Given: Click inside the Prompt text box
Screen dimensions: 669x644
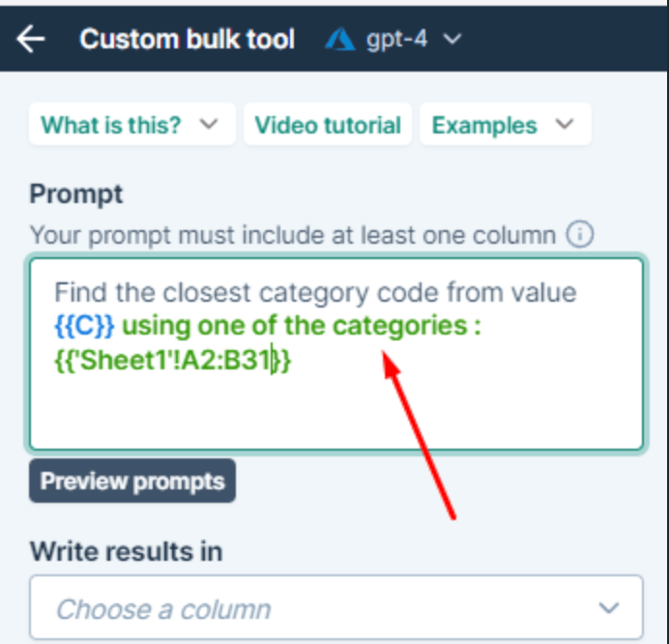Looking at the screenshot, I should (x=336, y=406).
